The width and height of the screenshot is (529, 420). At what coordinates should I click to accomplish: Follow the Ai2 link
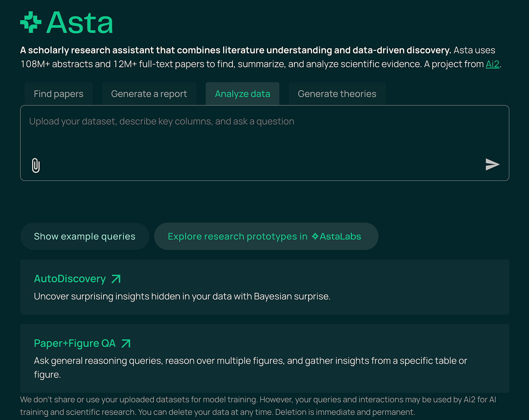pyautogui.click(x=492, y=64)
